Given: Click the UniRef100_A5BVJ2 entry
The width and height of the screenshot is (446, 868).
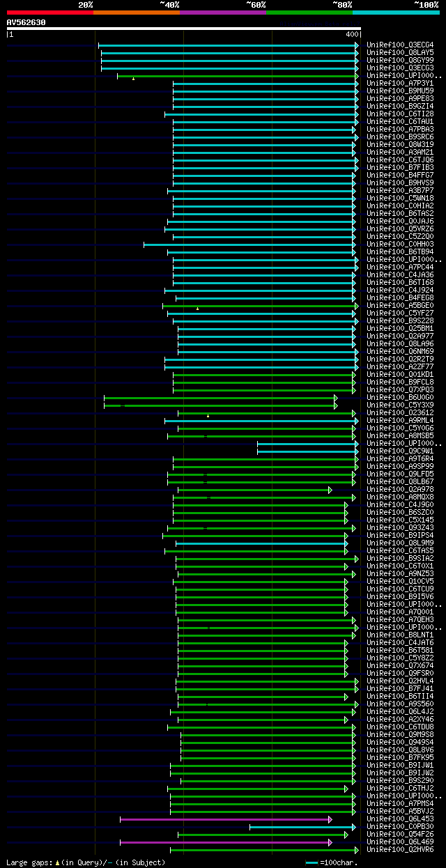Looking at the screenshot, I should pos(400,812).
